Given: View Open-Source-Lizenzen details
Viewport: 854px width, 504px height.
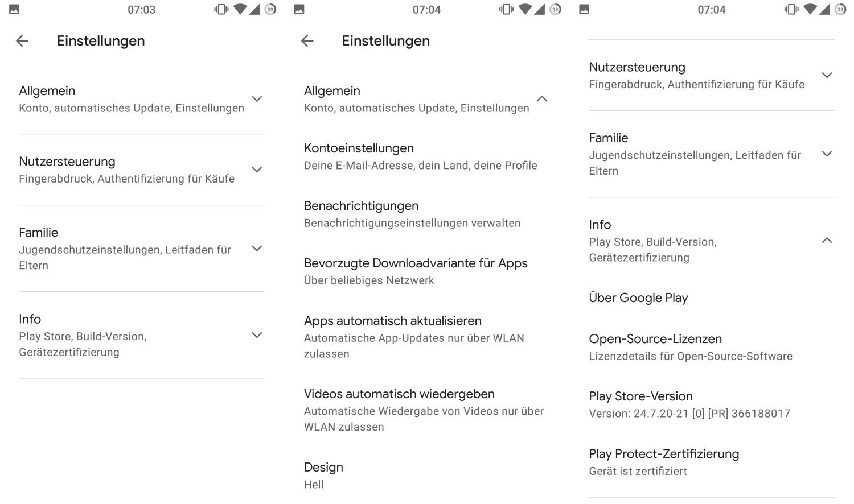Looking at the screenshot, I should tap(690, 347).
